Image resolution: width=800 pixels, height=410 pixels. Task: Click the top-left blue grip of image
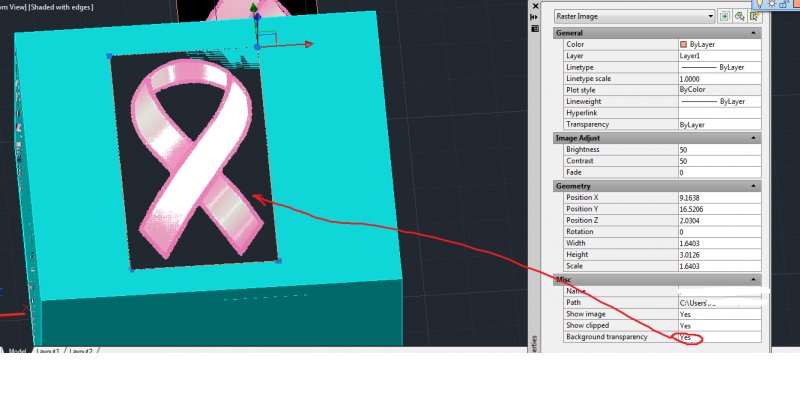[110, 56]
